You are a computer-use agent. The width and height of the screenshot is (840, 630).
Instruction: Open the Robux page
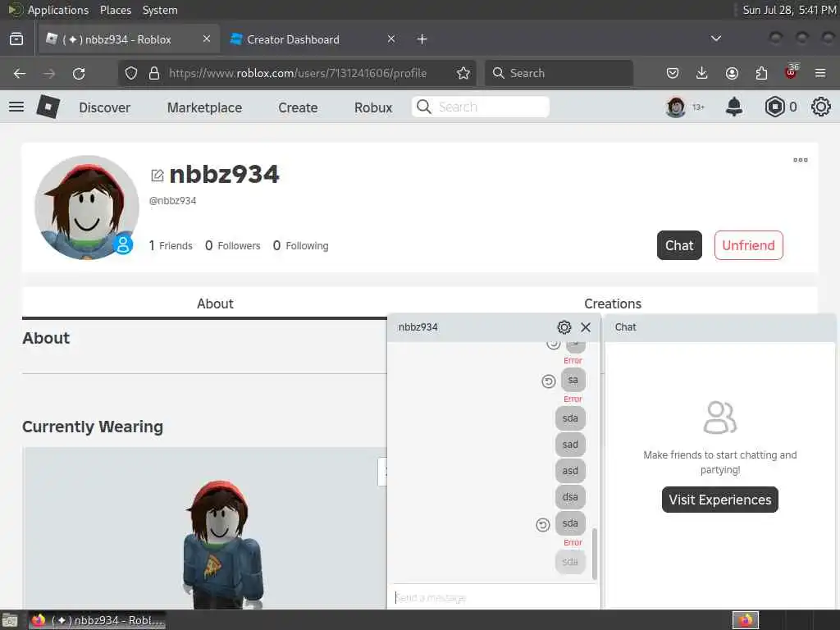point(373,107)
